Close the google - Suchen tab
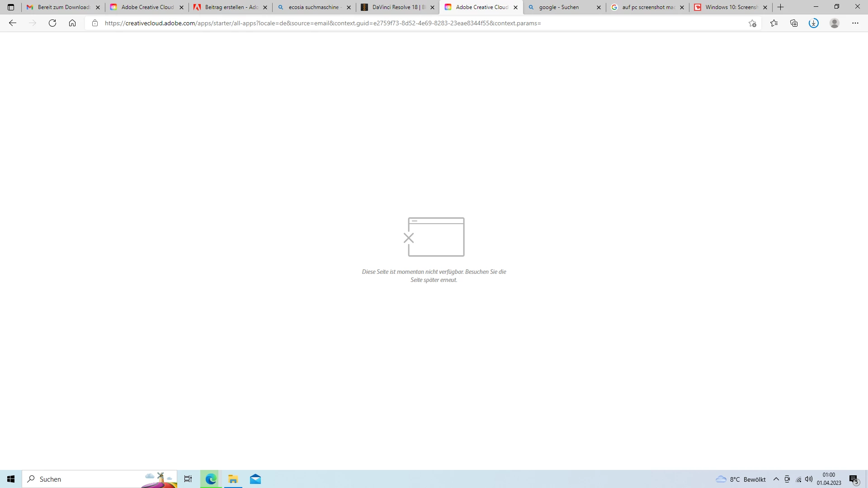Viewport: 868px width, 488px height. point(599,7)
